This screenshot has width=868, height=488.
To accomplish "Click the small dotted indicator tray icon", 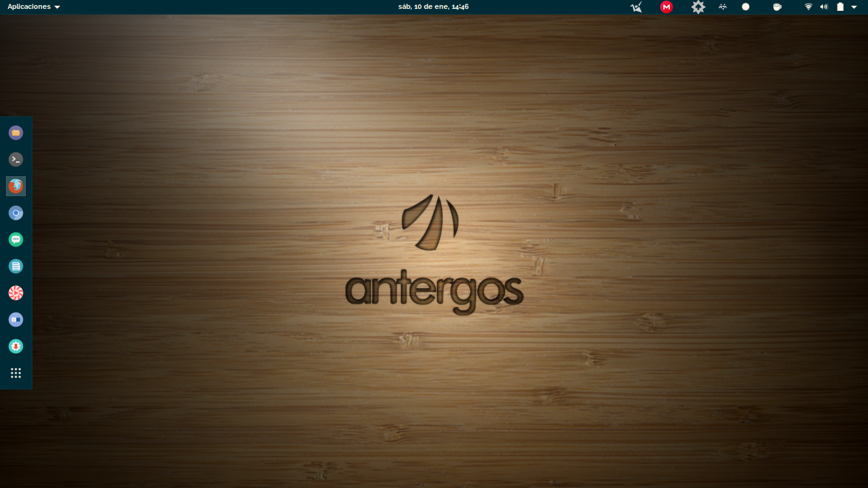I will click(722, 7).
